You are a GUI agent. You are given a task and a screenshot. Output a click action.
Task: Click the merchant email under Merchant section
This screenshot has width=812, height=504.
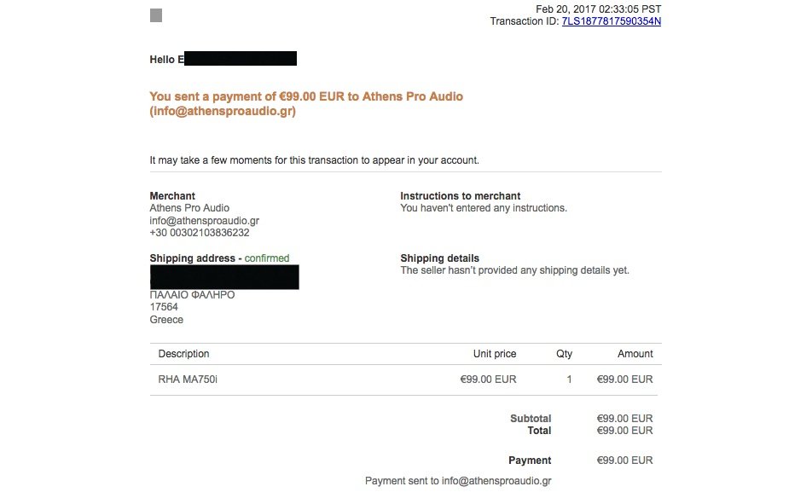[x=204, y=220]
